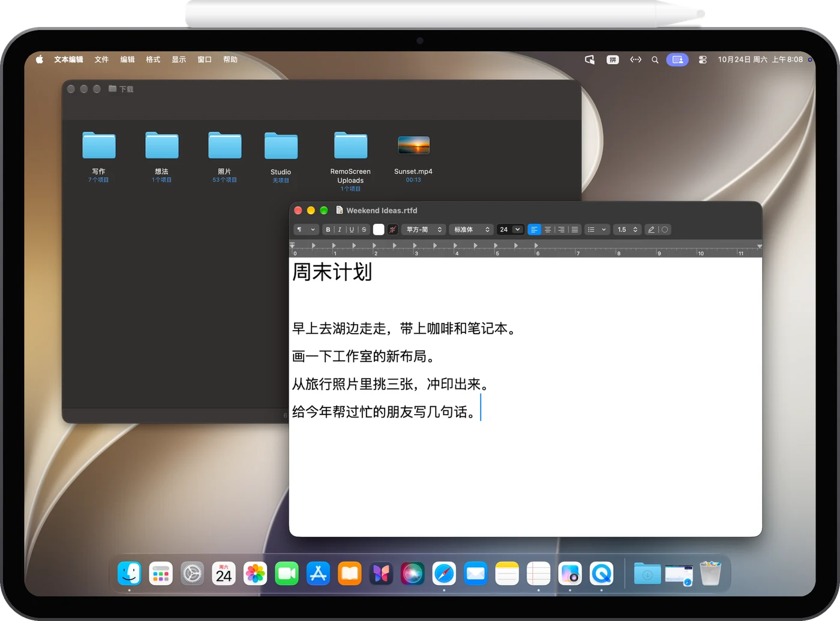Open the Photos app from the Dock
The width and height of the screenshot is (840, 621).
[255, 574]
